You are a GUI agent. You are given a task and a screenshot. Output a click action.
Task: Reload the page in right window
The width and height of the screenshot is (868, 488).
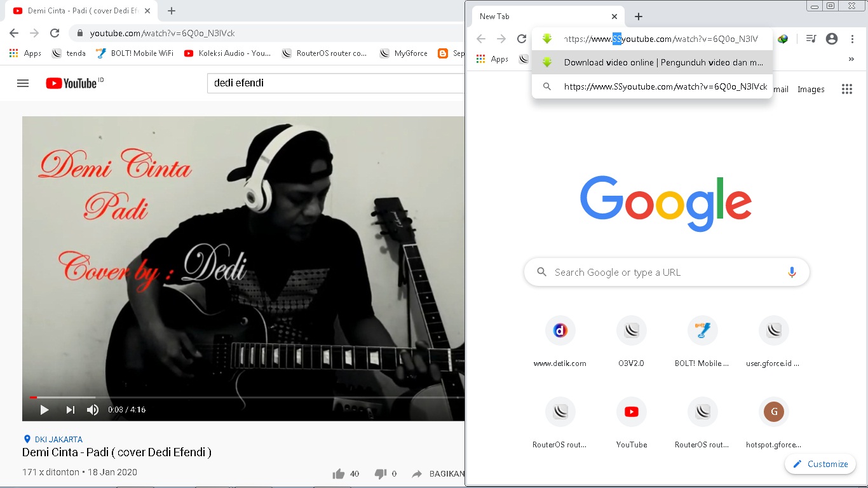522,39
